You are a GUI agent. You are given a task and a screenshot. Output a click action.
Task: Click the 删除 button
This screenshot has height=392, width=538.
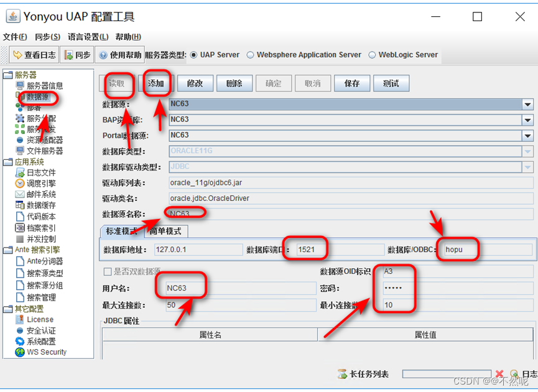(x=234, y=83)
